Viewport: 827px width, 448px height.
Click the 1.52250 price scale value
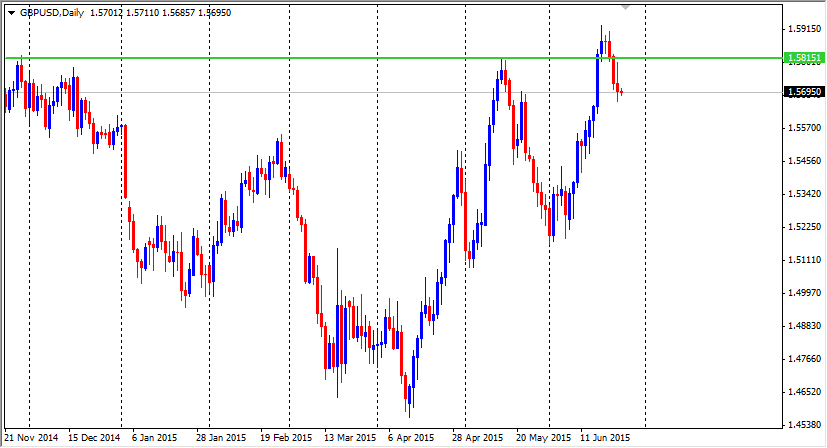click(x=805, y=227)
